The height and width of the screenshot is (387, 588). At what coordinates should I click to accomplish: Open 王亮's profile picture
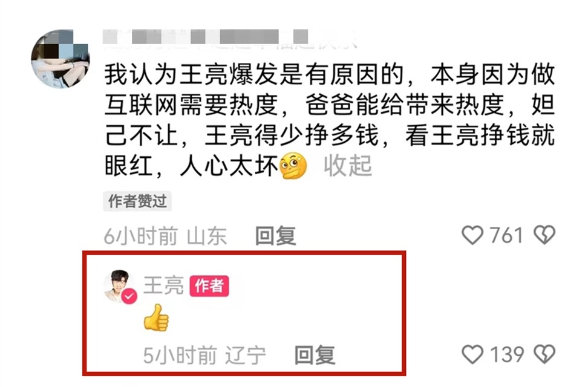pyautogui.click(x=119, y=286)
